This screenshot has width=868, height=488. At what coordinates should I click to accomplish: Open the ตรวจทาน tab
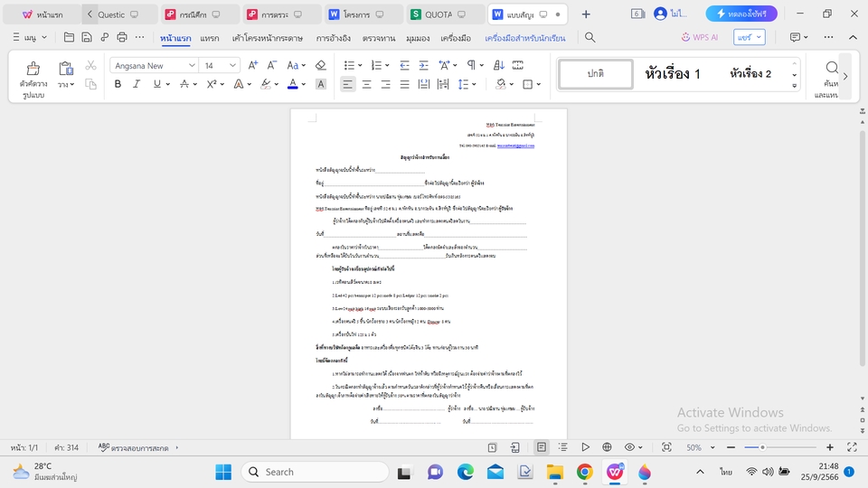point(379,38)
